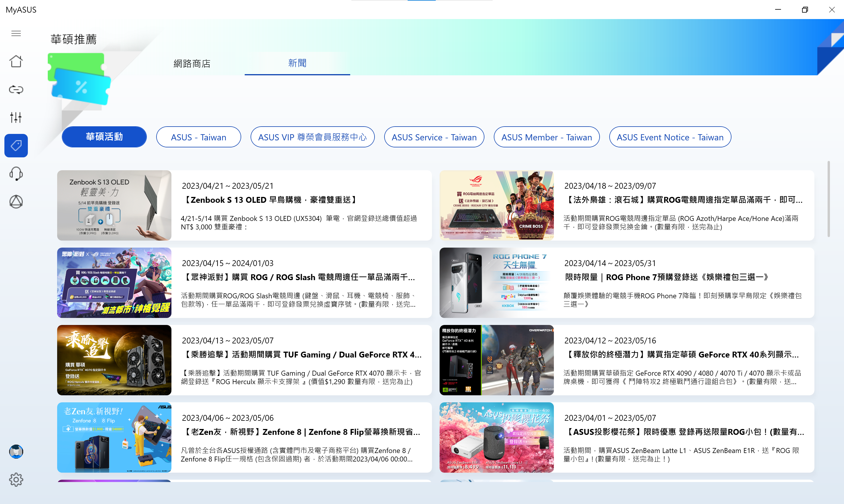Open the 眾神派對 ROG Slash thumbnail
Image resolution: width=844 pixels, height=504 pixels.
[114, 282]
